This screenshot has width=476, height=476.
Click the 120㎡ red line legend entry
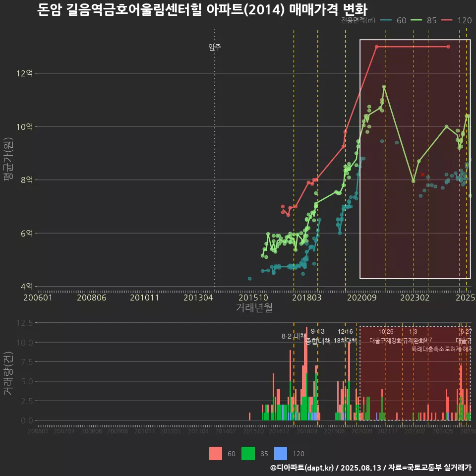[456, 20]
